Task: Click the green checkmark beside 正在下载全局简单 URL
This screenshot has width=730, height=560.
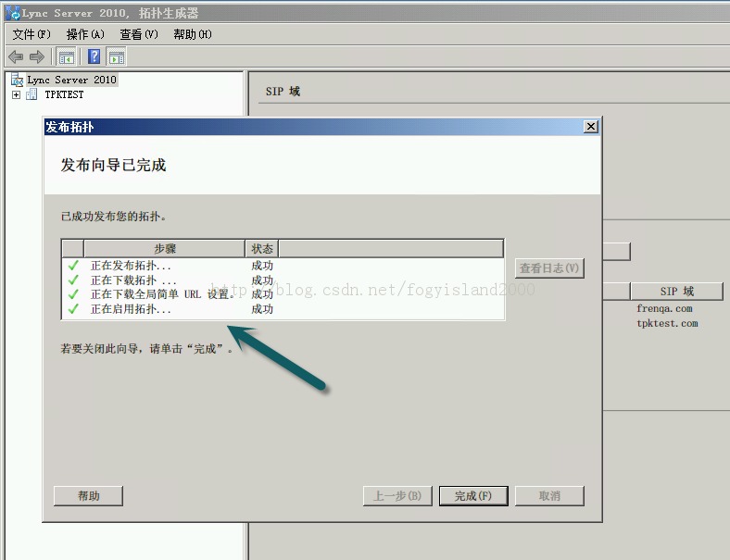Action: [73, 294]
